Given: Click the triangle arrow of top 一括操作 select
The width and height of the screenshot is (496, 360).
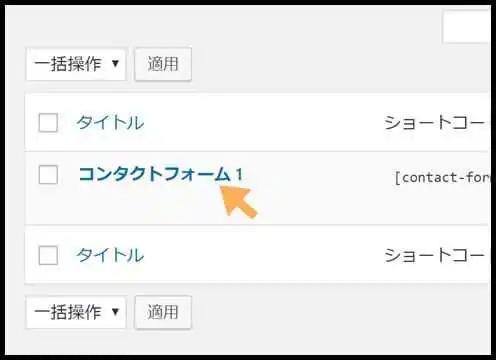Looking at the screenshot, I should [115, 63].
